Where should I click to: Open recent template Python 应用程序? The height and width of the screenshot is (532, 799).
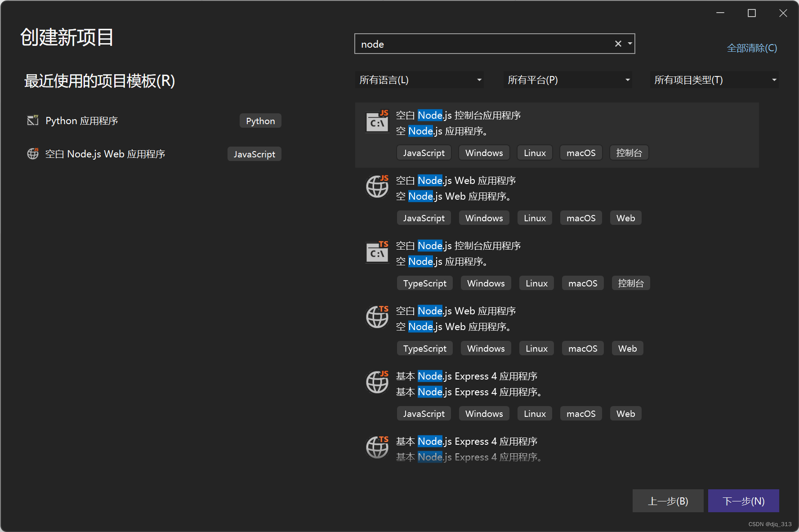coord(82,121)
